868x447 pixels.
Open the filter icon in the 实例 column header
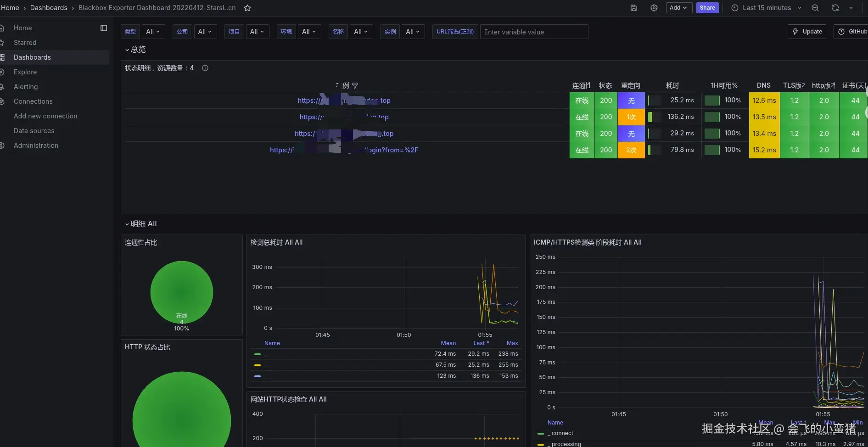[x=355, y=86]
